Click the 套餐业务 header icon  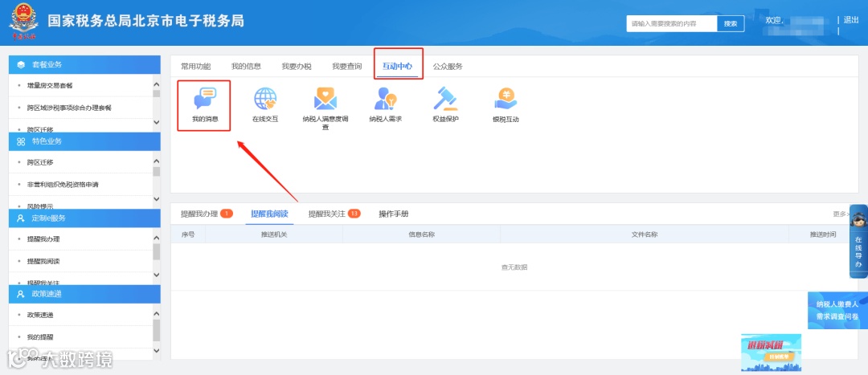tap(21, 65)
